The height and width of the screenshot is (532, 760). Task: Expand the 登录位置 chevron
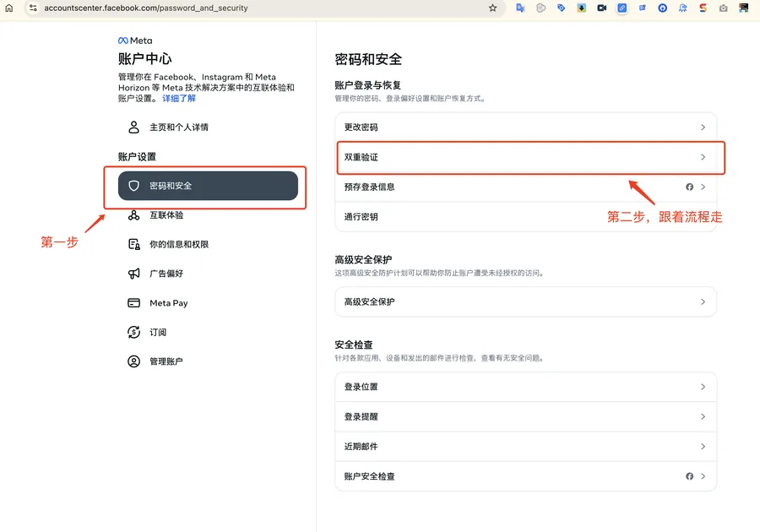(703, 387)
